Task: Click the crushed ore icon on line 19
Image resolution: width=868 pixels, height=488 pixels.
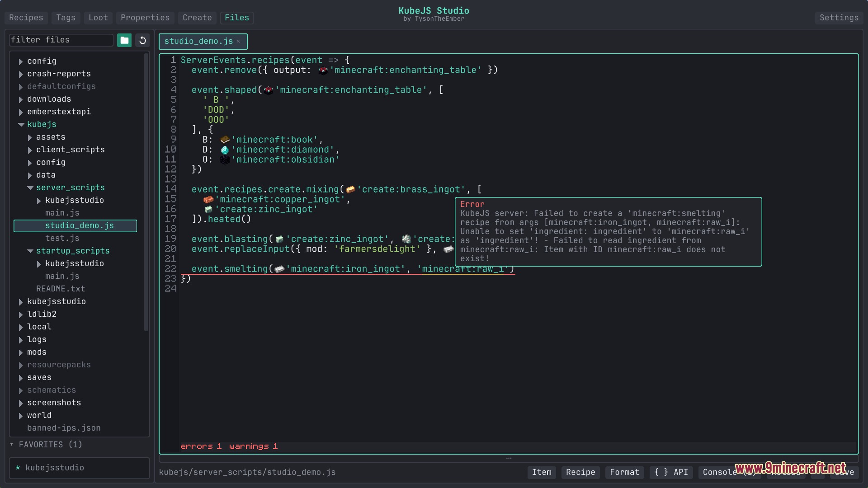Action: [406, 239]
